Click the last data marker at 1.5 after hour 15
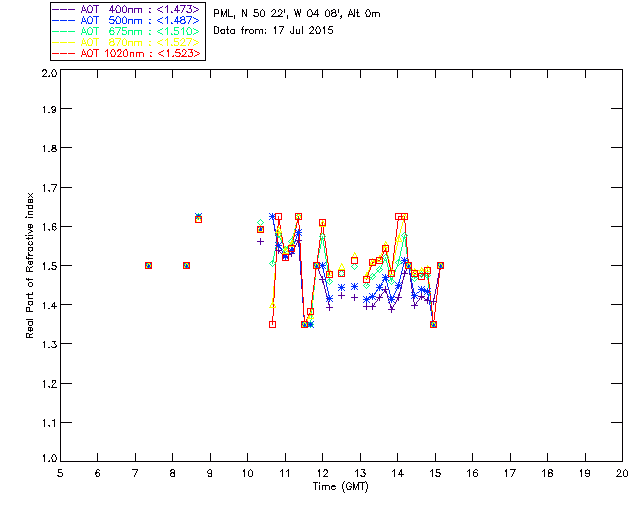Screen dimensions: 640x512 pyautogui.click(x=440, y=265)
